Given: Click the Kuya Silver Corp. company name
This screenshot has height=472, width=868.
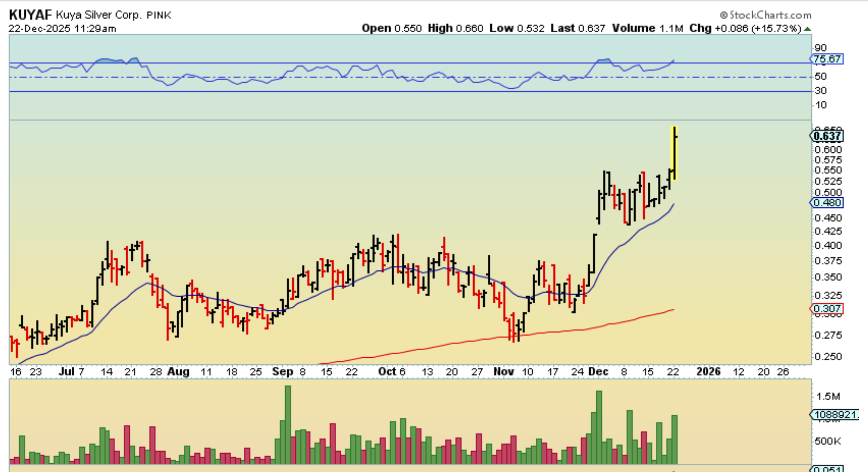Looking at the screenshot, I should tap(98, 15).
